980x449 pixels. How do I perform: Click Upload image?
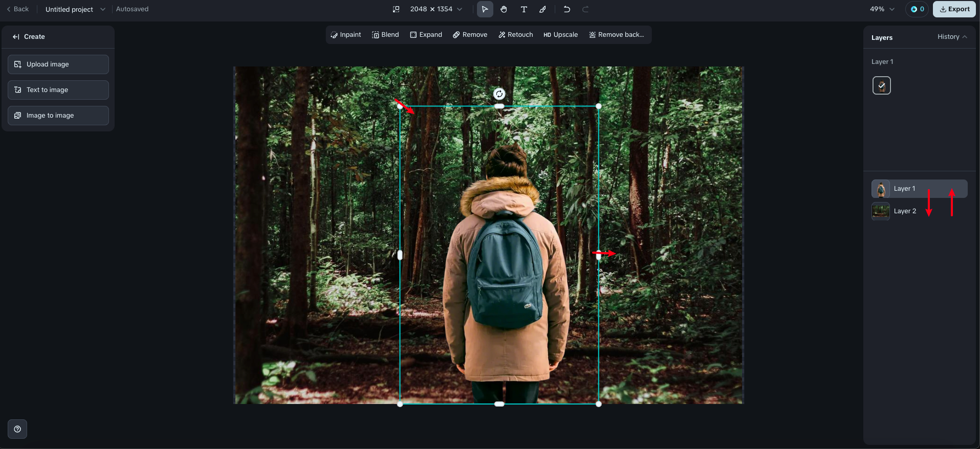[58, 64]
